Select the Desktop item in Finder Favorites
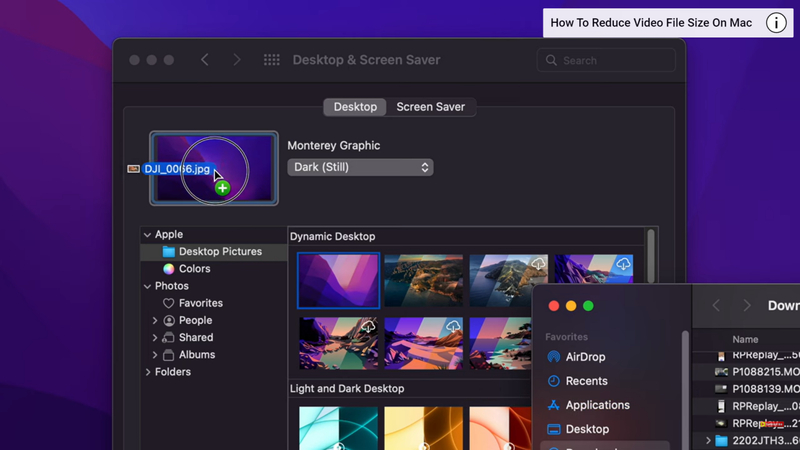Viewport: 800px width, 450px height. click(x=587, y=429)
